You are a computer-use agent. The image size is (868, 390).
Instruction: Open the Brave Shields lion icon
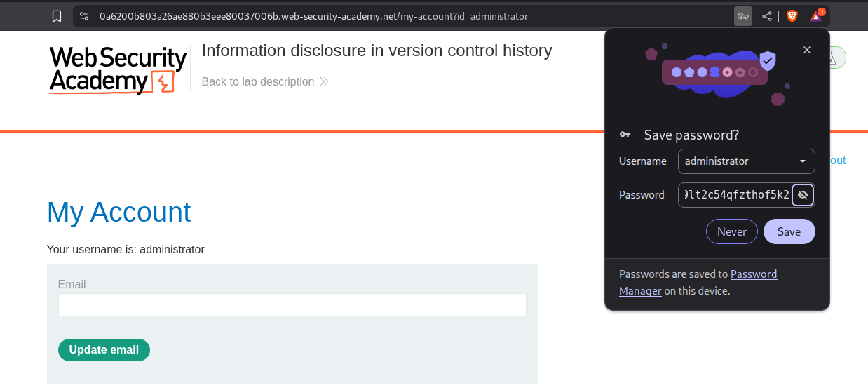click(x=792, y=16)
